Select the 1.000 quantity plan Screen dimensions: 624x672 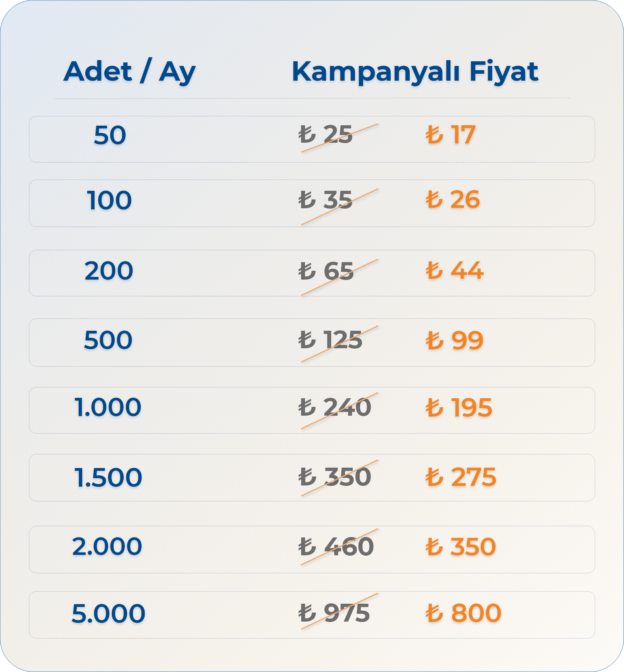(312, 410)
